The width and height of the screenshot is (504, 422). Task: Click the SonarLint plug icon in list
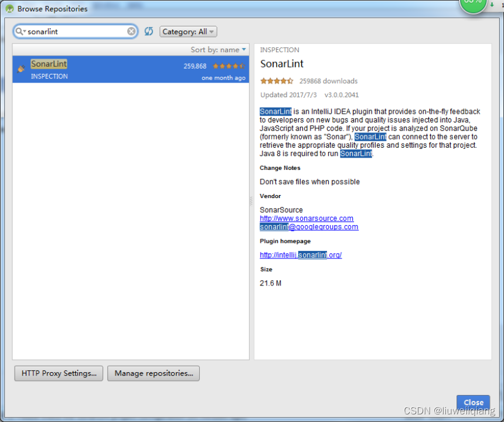[21, 69]
